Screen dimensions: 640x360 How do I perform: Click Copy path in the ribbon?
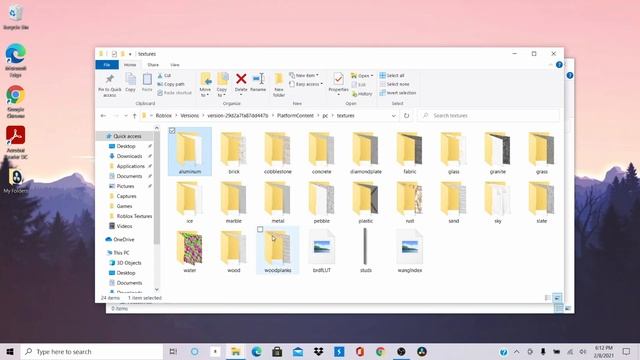point(171,84)
